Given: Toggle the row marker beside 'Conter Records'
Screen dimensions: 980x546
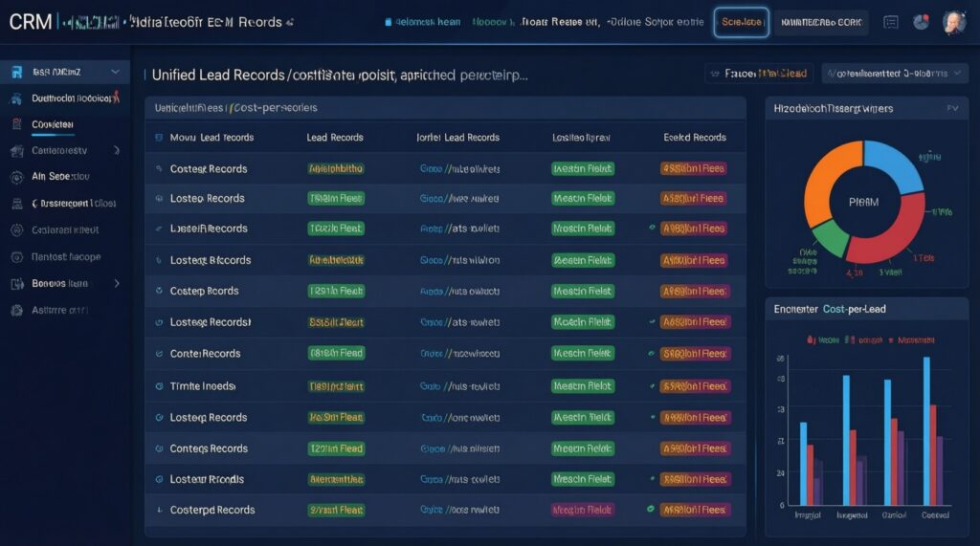Looking at the screenshot, I should pyautogui.click(x=159, y=354).
